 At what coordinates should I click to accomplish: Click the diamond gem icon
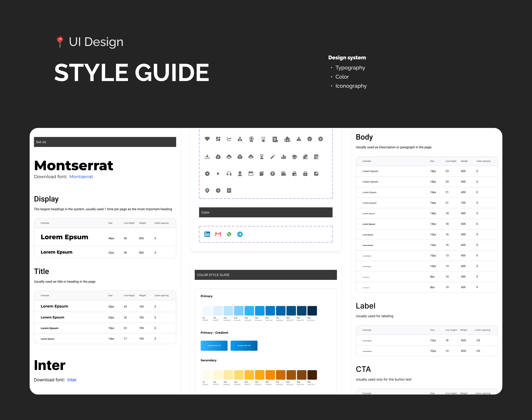point(207,139)
